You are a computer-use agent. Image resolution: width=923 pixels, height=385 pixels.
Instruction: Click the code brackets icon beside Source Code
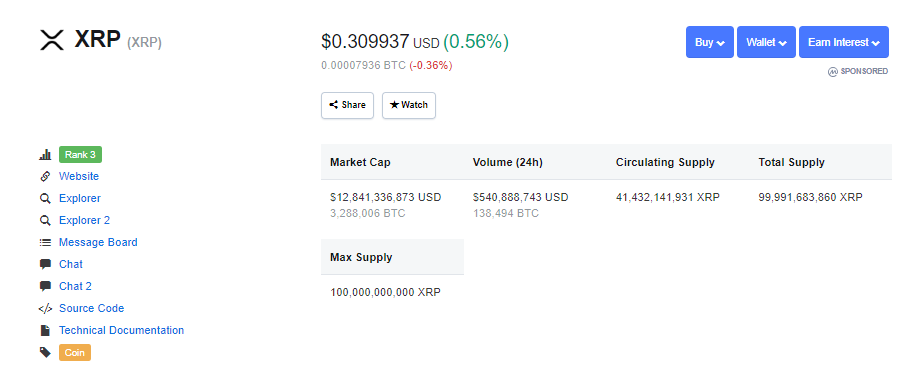tap(45, 308)
